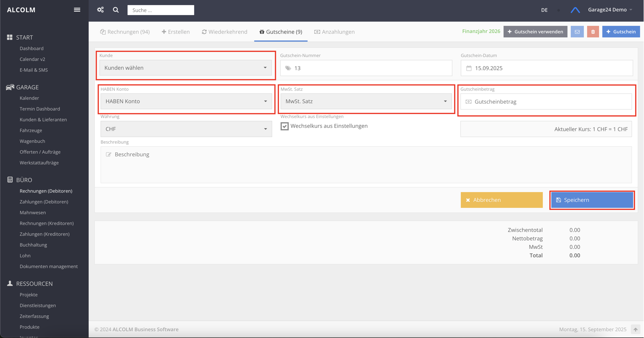Image resolution: width=644 pixels, height=338 pixels.
Task: Switch to the Anzahlungen tab
Action: coord(334,32)
